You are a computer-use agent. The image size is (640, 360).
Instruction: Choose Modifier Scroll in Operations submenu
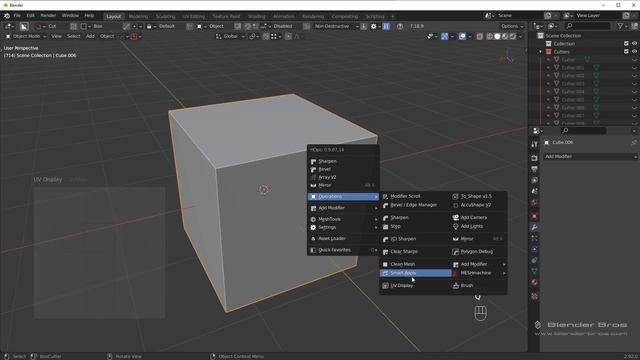tap(416, 196)
